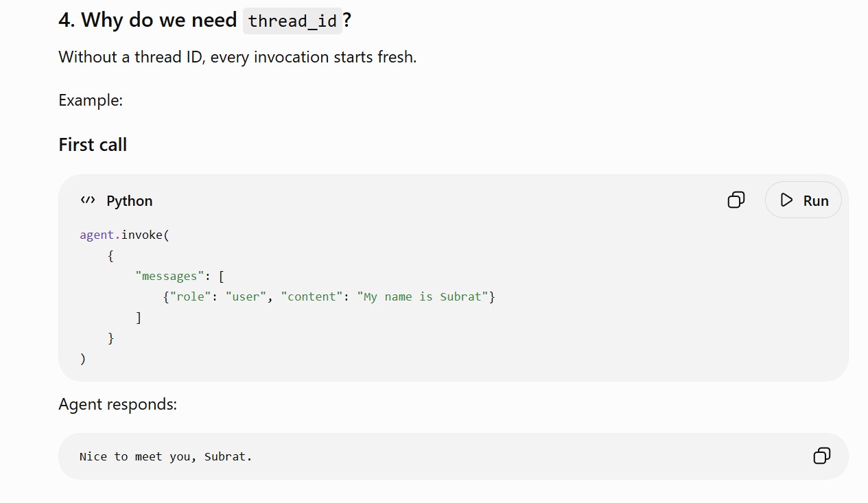Copy the "Nice to meet you, Subrat" output
Image resolution: width=868 pixels, height=503 pixels.
[821, 456]
